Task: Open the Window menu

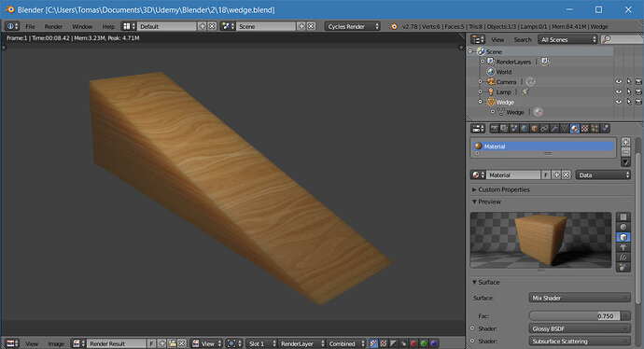Action: [x=82, y=26]
